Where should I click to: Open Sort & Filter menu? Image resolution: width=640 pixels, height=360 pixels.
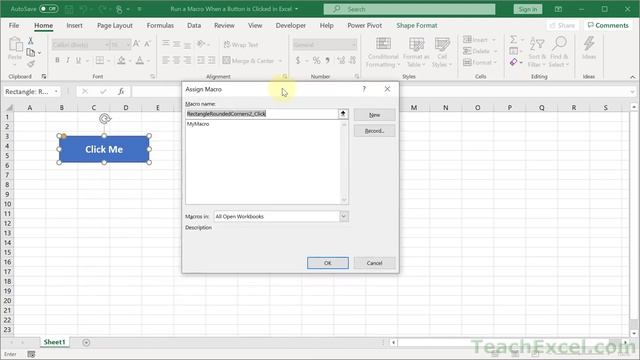(x=537, y=52)
